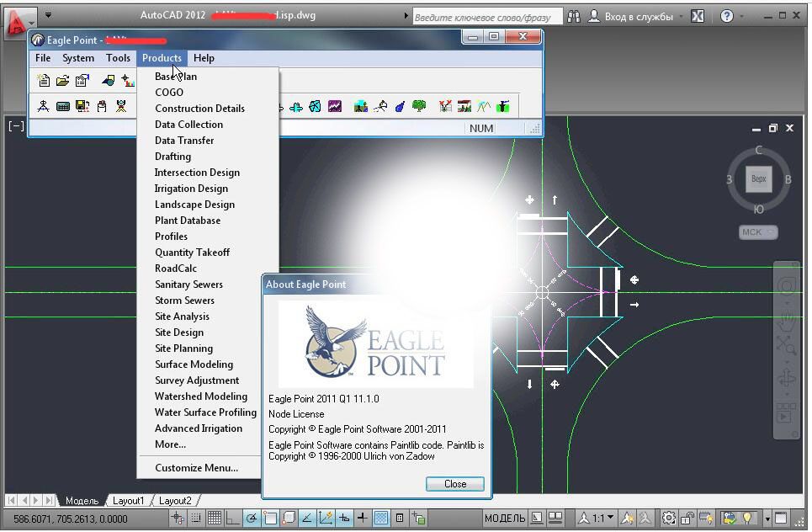
Task: Toggle Dynamic Input in status bar
Action: [344, 518]
